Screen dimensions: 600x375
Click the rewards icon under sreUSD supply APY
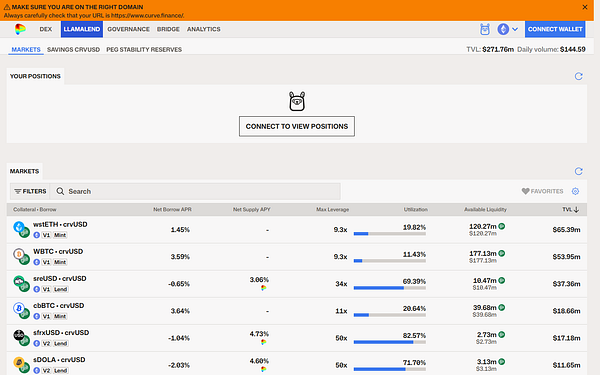click(x=264, y=288)
